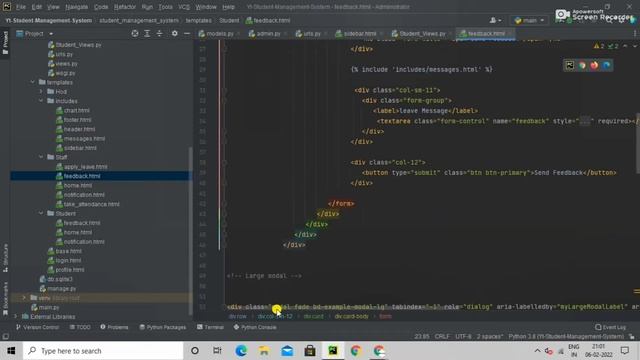Open the vertical Project tool window tab
This screenshot has height=360, width=640.
pyautogui.click(x=5, y=42)
